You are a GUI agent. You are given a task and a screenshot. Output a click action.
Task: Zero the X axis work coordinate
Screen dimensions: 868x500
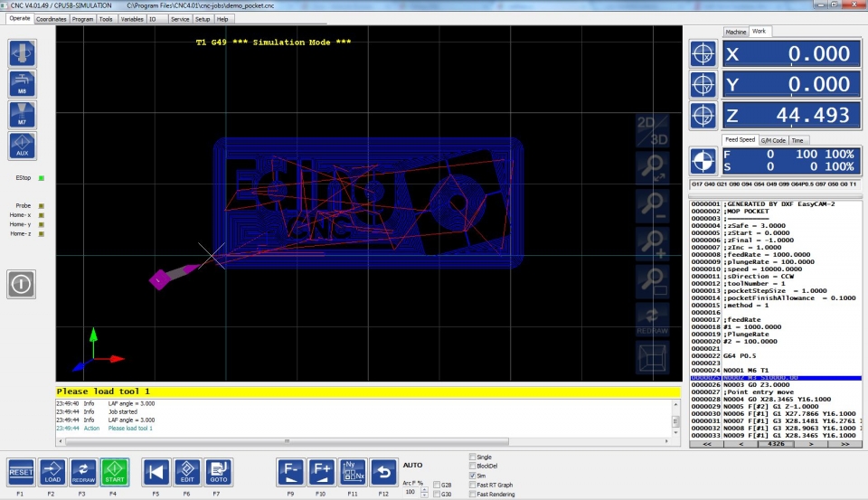coord(703,53)
